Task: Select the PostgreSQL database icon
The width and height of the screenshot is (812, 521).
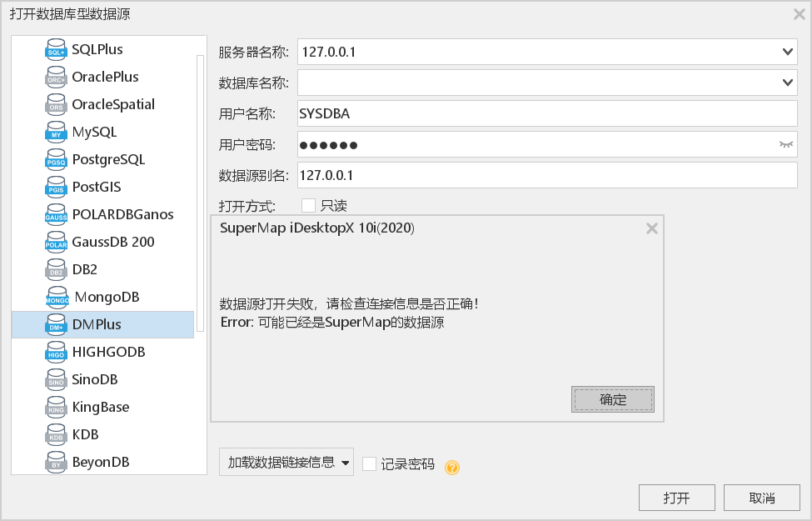Action: tap(56, 159)
